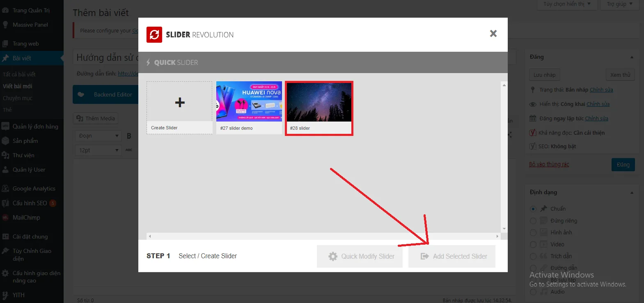The image size is (644, 303).
Task: Select Chuẩn post format radio
Action: coord(533,209)
